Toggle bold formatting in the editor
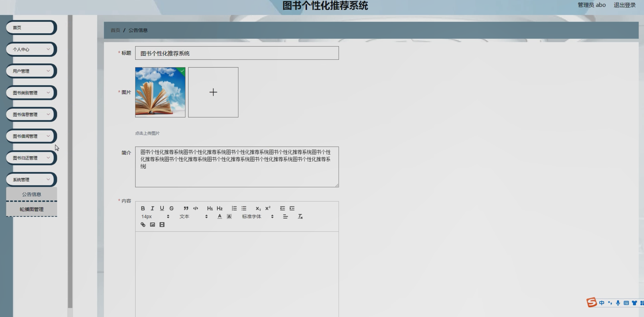Viewport: 644px width, 317px height. point(143,208)
